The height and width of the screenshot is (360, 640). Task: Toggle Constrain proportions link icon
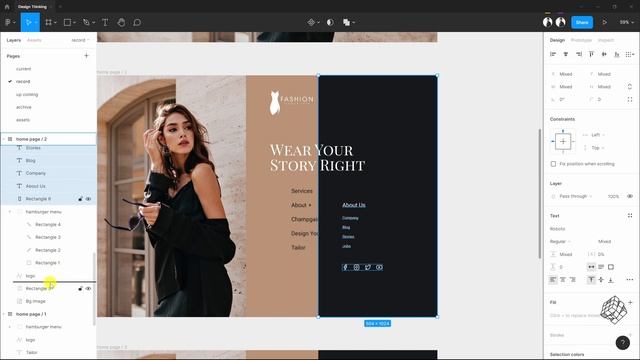pos(630,87)
